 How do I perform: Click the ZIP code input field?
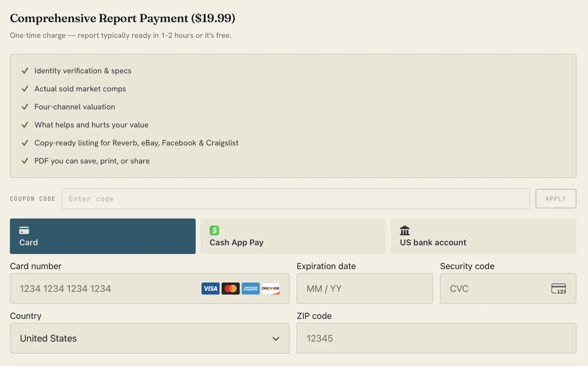click(x=436, y=338)
